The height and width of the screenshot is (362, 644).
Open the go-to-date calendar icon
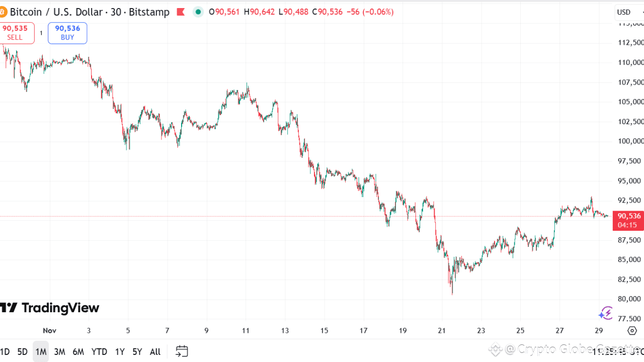click(x=182, y=351)
